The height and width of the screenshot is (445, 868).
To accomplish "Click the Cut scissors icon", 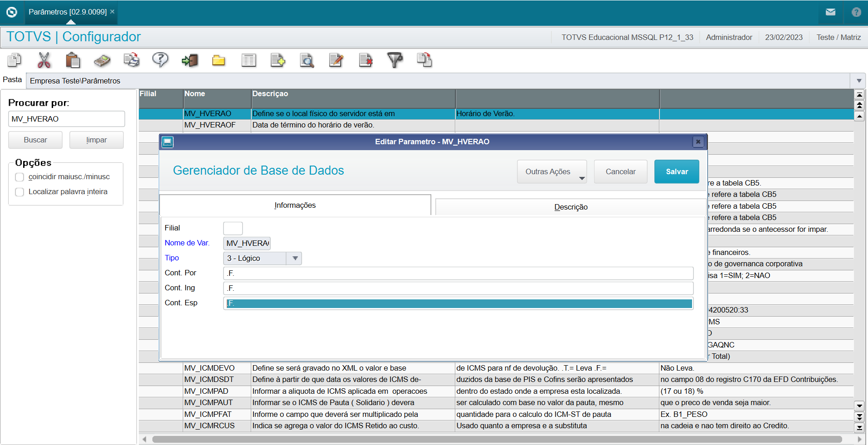I will pos(44,60).
